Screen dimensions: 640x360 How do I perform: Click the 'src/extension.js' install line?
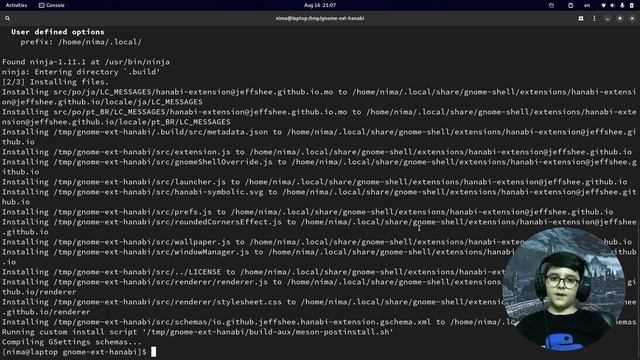click(317, 152)
